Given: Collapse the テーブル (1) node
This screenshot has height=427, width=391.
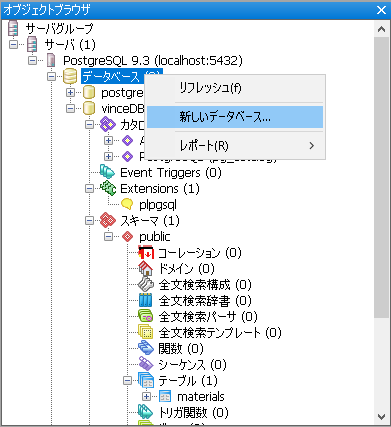Looking at the screenshot, I should tap(127, 380).
